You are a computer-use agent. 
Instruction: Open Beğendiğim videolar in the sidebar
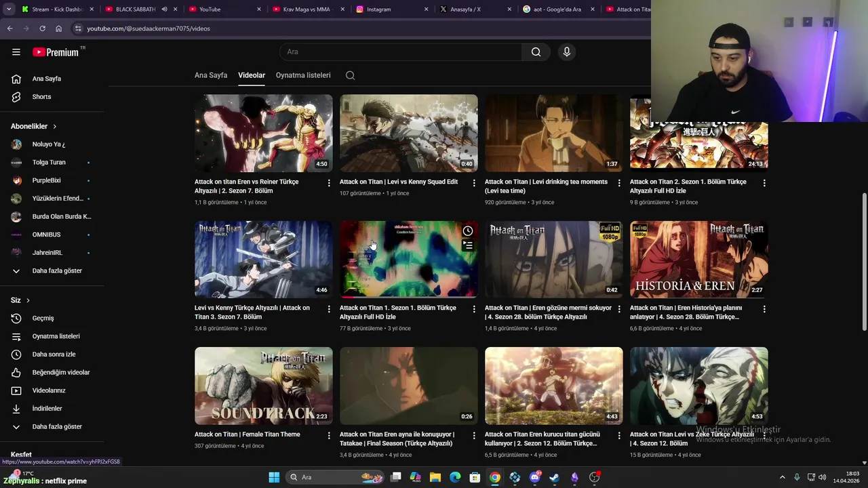tap(52, 372)
